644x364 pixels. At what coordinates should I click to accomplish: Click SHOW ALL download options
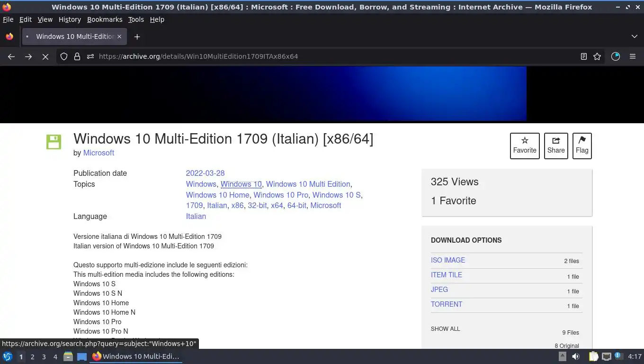coord(445,329)
